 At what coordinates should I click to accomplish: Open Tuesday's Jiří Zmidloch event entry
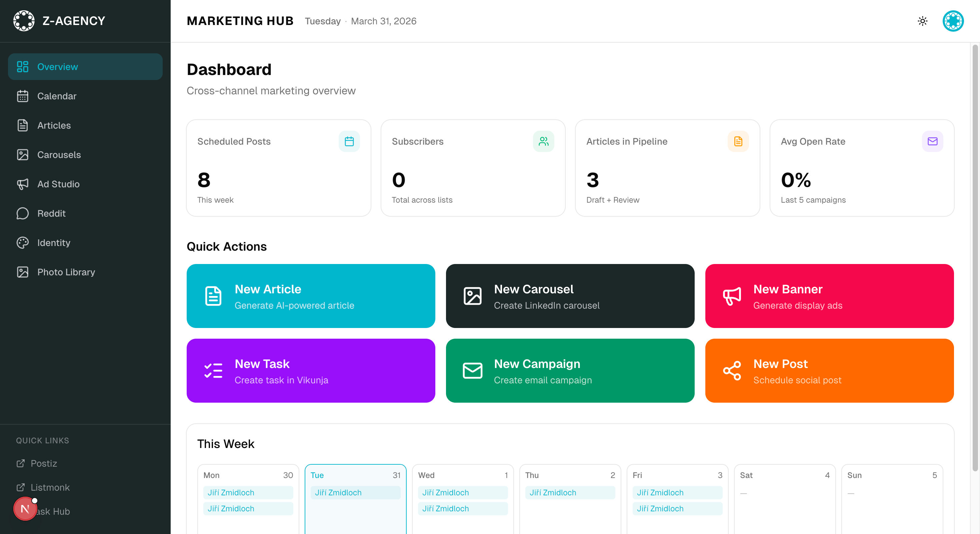355,493
